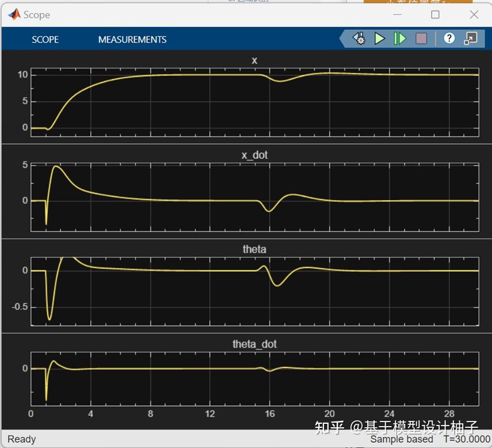Pop out the Scope using the undock icon

[470, 39]
